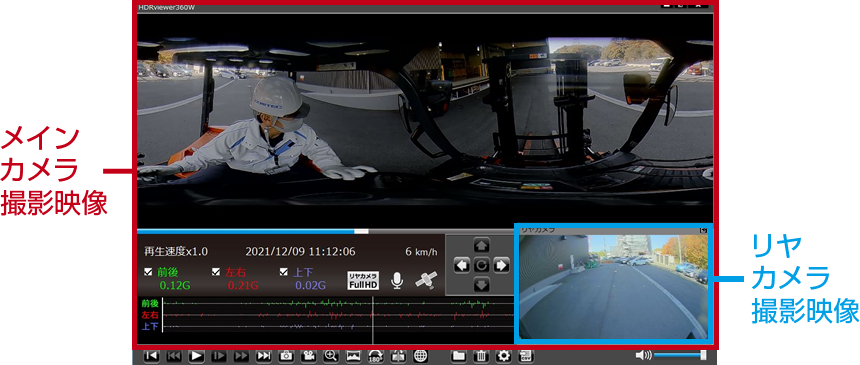Export data with the CSV icon
Screen dimensions: 860x365
526,356
